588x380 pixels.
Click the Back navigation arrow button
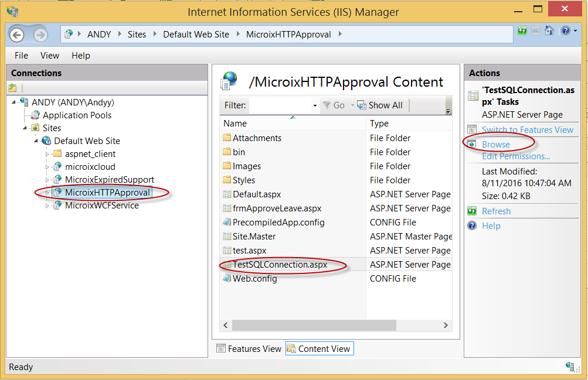click(17, 35)
